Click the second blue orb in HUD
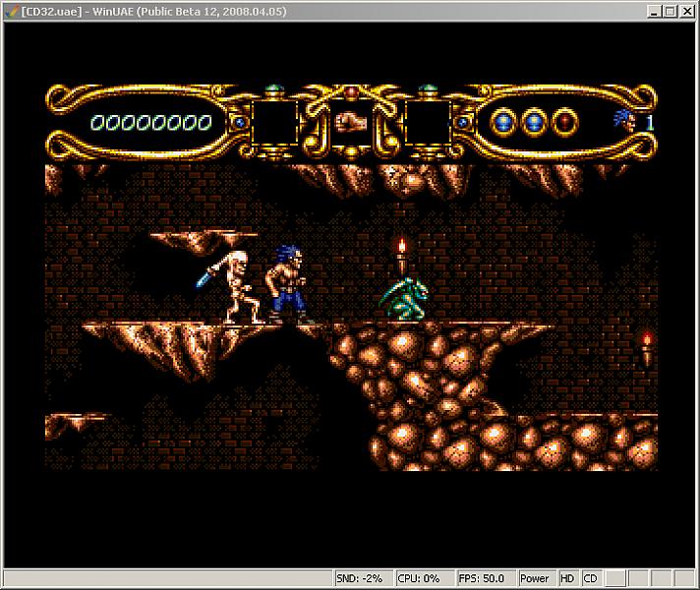The height and width of the screenshot is (590, 700). tap(534, 122)
